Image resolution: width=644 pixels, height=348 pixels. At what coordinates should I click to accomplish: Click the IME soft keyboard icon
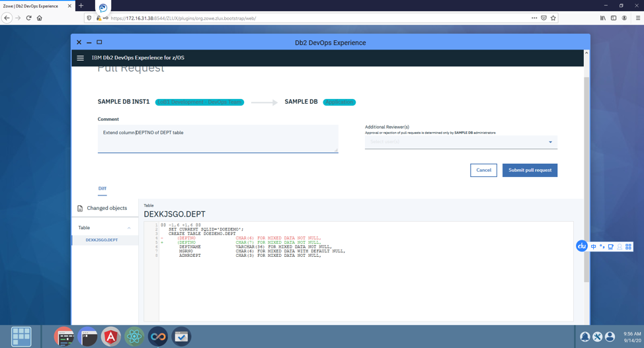611,246
